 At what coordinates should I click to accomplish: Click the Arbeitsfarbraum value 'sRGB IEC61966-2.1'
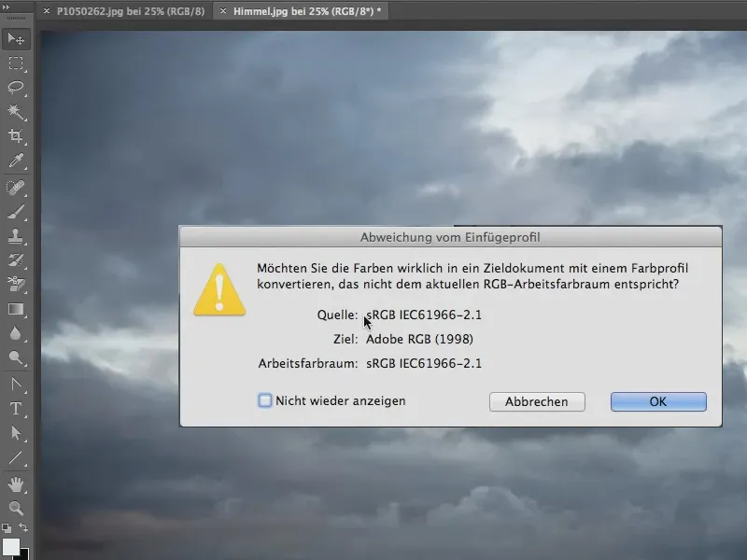point(424,363)
